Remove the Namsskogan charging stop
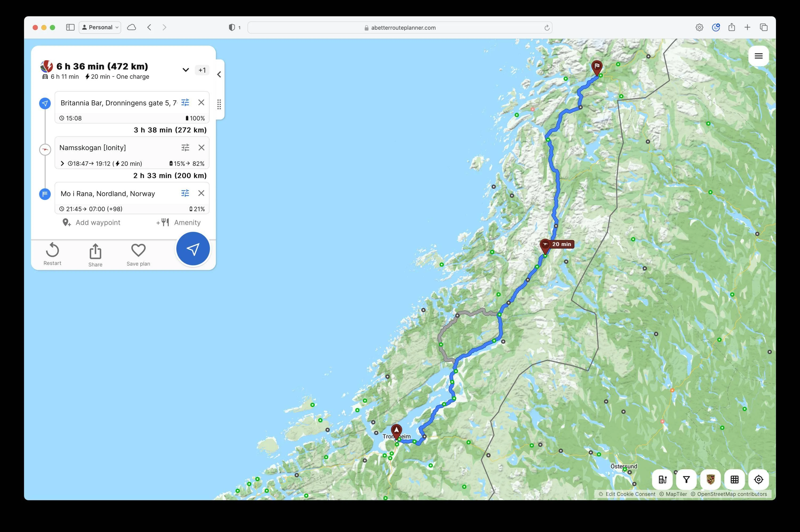This screenshot has height=532, width=800. coord(201,148)
